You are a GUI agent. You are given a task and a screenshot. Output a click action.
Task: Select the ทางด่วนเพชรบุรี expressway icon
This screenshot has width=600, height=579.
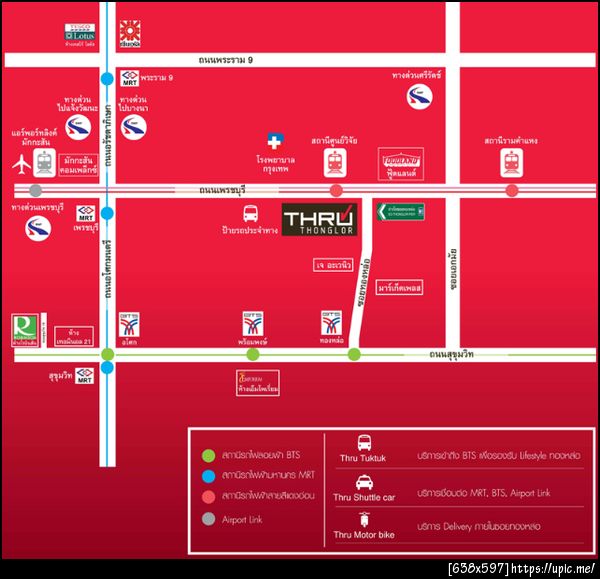[38, 228]
